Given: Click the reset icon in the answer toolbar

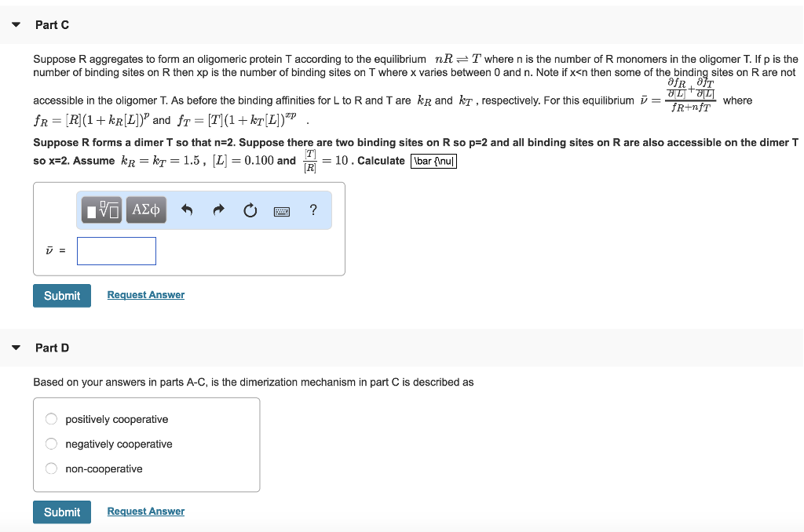Looking at the screenshot, I should click(250, 210).
